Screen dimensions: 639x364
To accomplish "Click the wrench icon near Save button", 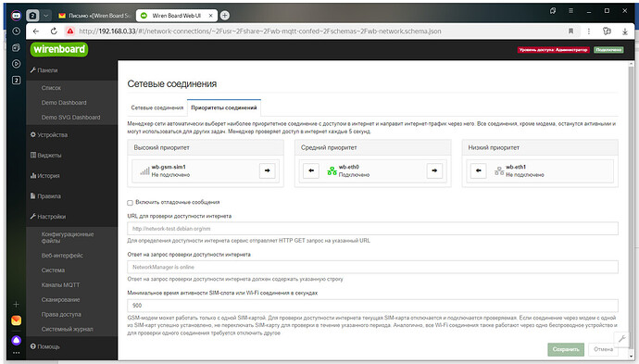I will point(622,338).
